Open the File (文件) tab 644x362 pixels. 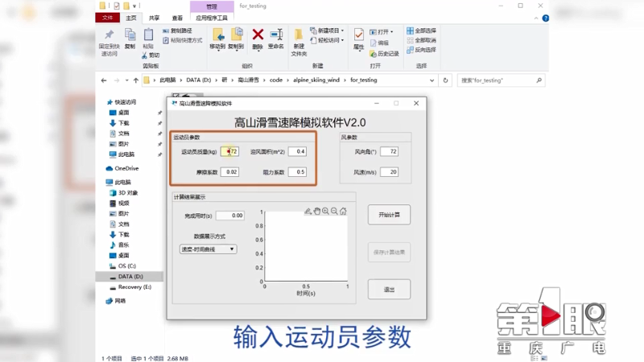coord(108,18)
